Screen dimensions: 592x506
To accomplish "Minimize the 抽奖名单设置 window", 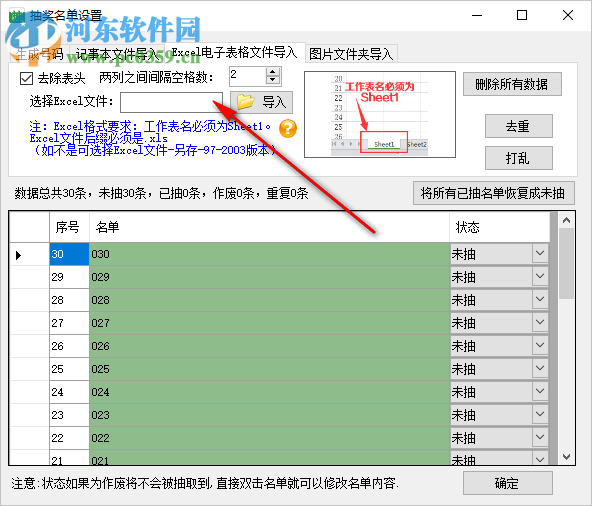I will pos(477,15).
